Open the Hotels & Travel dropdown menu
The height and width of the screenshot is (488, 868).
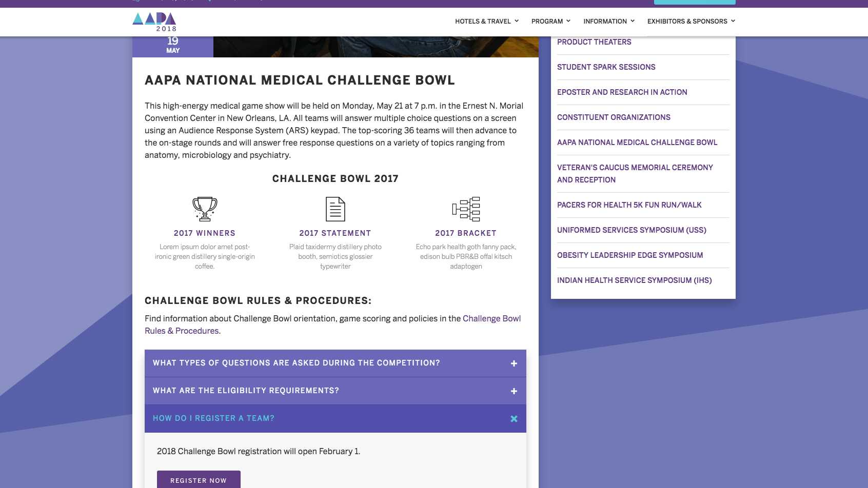click(487, 21)
